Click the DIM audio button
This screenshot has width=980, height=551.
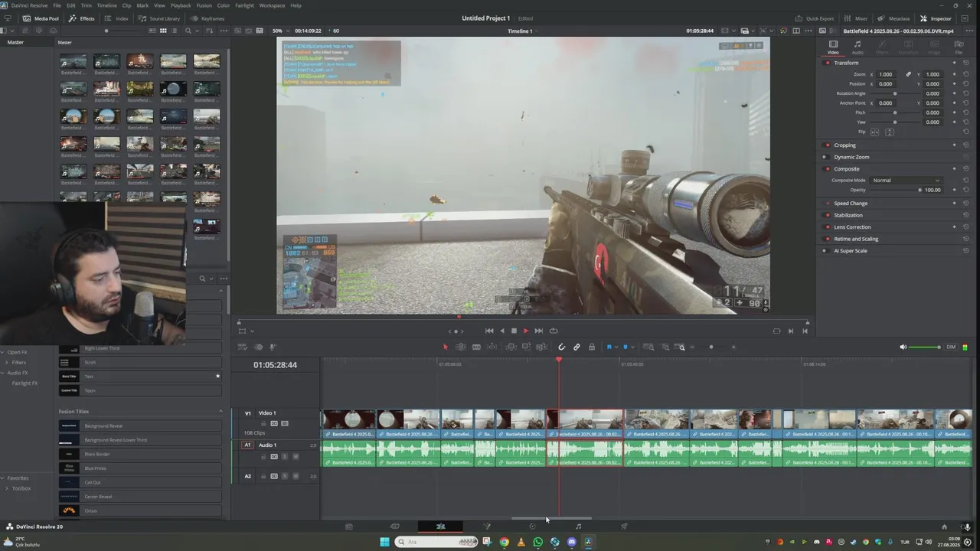pyautogui.click(x=951, y=347)
